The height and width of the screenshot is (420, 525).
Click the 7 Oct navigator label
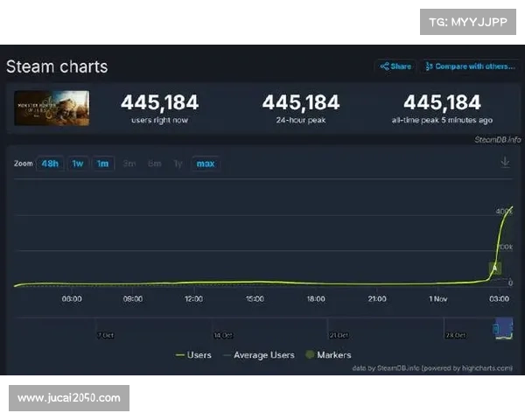click(106, 335)
